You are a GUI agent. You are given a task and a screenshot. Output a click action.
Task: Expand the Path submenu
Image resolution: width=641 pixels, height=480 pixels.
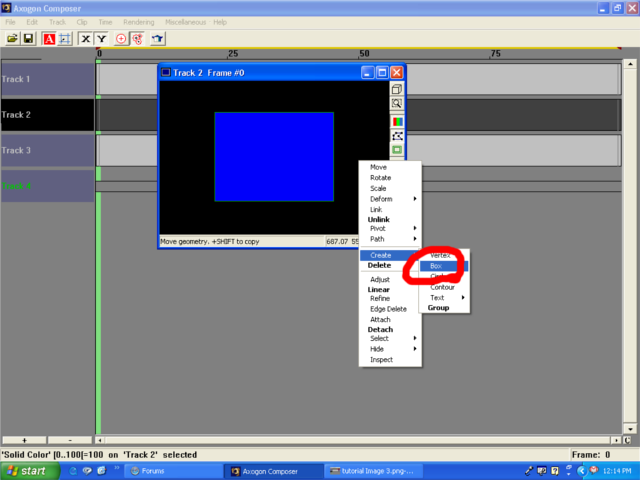[390, 239]
